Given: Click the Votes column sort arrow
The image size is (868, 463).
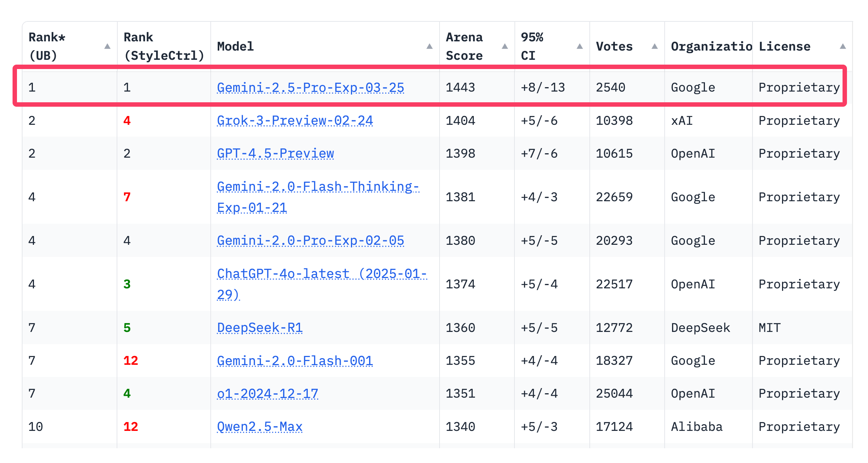Looking at the screenshot, I should [x=655, y=47].
